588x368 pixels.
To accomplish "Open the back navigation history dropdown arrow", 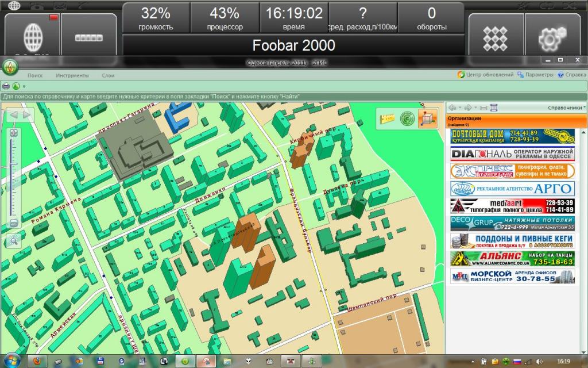I will click(461, 108).
